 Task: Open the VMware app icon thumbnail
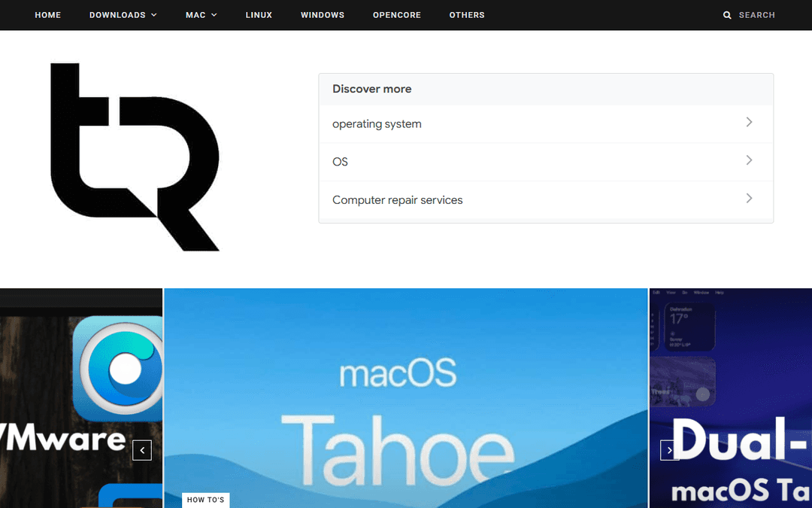tap(118, 368)
